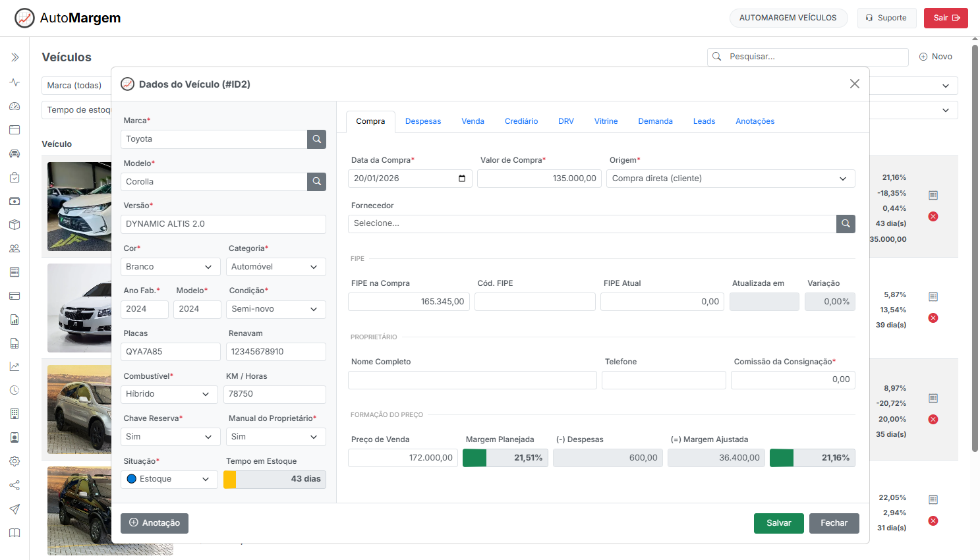Open the Combustível dropdown showing Híbrido
The width and height of the screenshot is (980, 560).
(169, 394)
